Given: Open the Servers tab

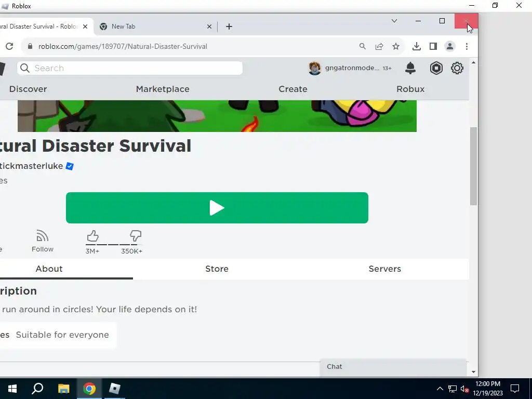Looking at the screenshot, I should (x=385, y=269).
